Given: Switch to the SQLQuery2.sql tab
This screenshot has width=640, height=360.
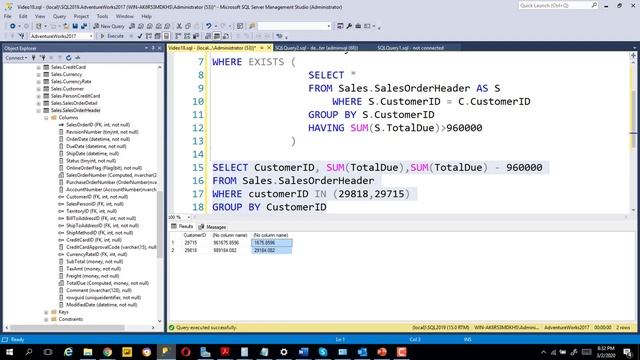Looking at the screenshot, I should click(x=316, y=48).
